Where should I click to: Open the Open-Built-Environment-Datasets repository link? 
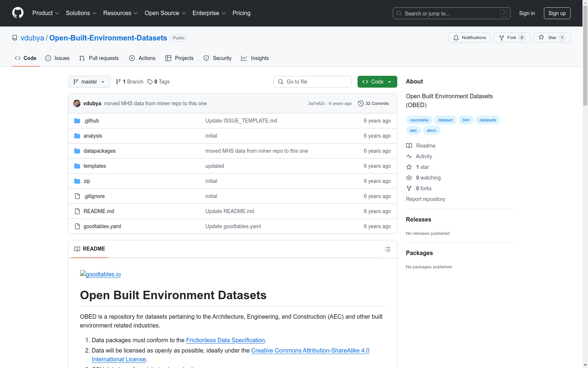pyautogui.click(x=108, y=38)
